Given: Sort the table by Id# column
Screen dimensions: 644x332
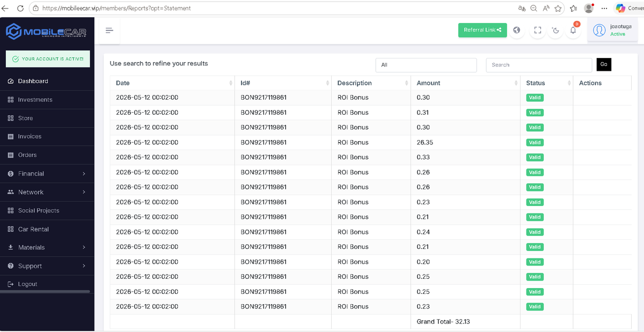Looking at the screenshot, I should coord(283,83).
